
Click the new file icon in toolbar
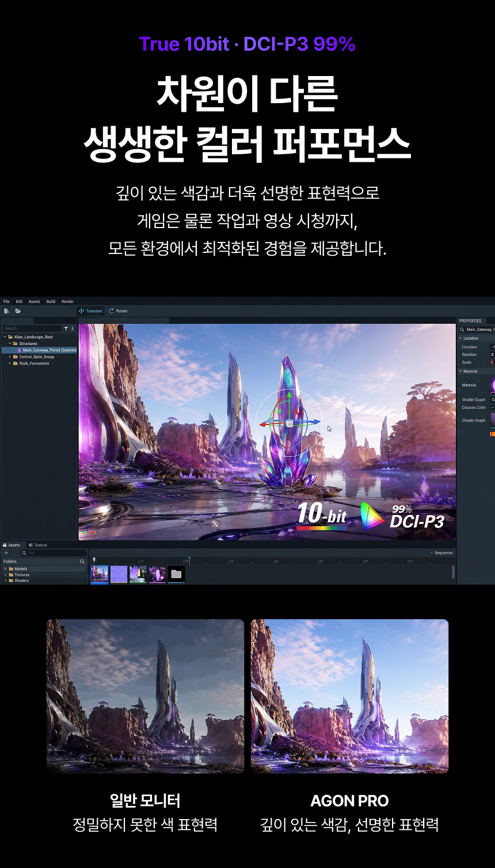6,311
